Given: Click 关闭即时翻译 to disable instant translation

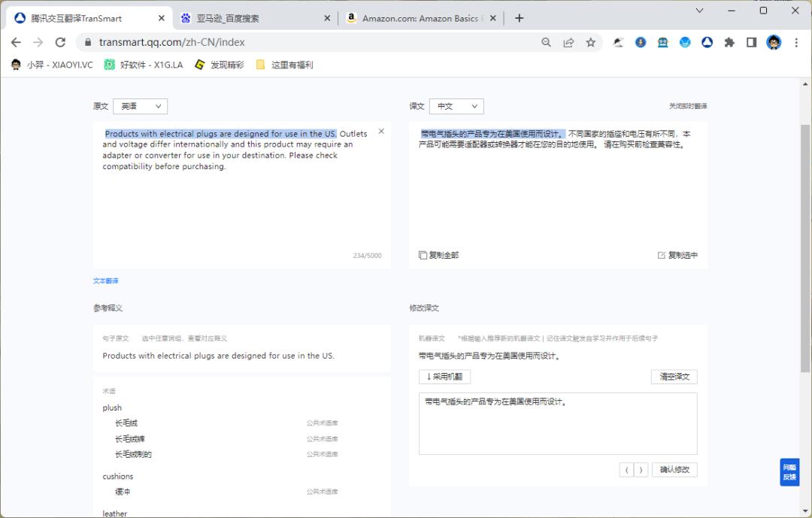Looking at the screenshot, I should point(688,106).
